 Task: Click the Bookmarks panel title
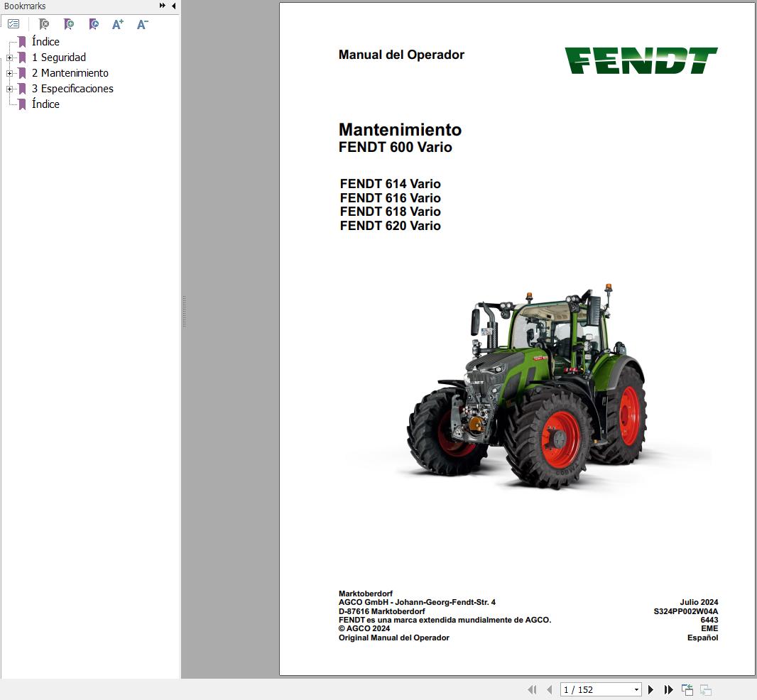coord(25,6)
